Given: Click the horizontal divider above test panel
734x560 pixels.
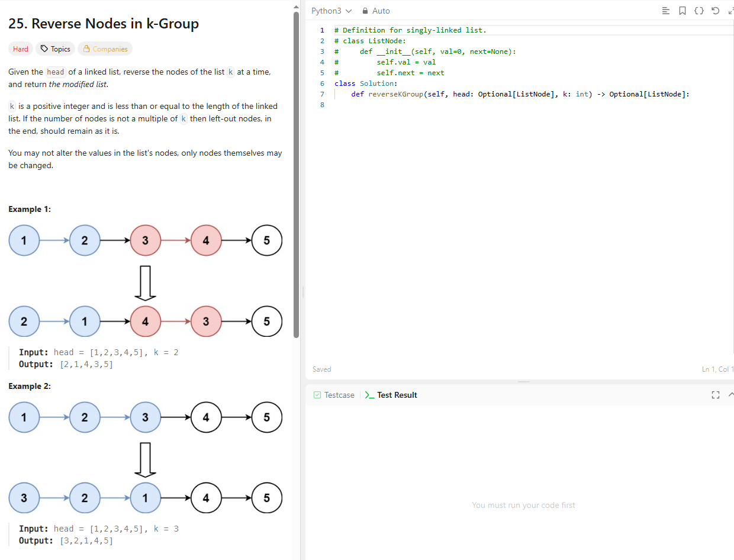Looking at the screenshot, I should [x=524, y=382].
